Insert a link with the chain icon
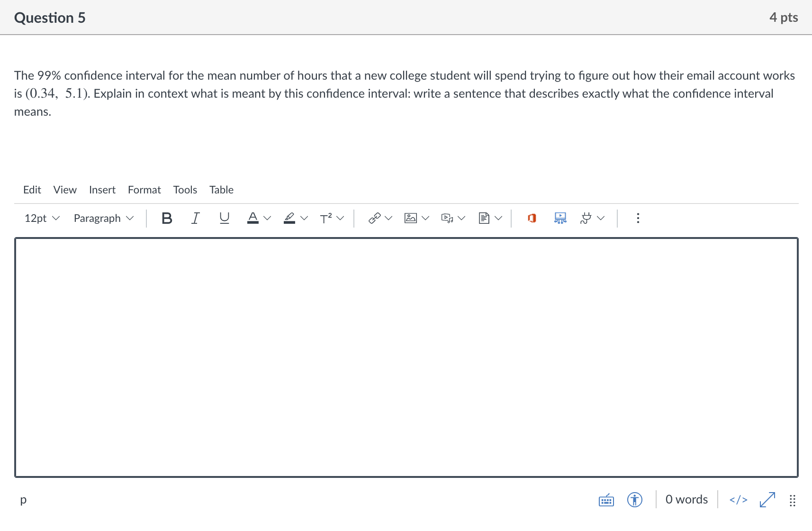The image size is (812, 531). (375, 218)
